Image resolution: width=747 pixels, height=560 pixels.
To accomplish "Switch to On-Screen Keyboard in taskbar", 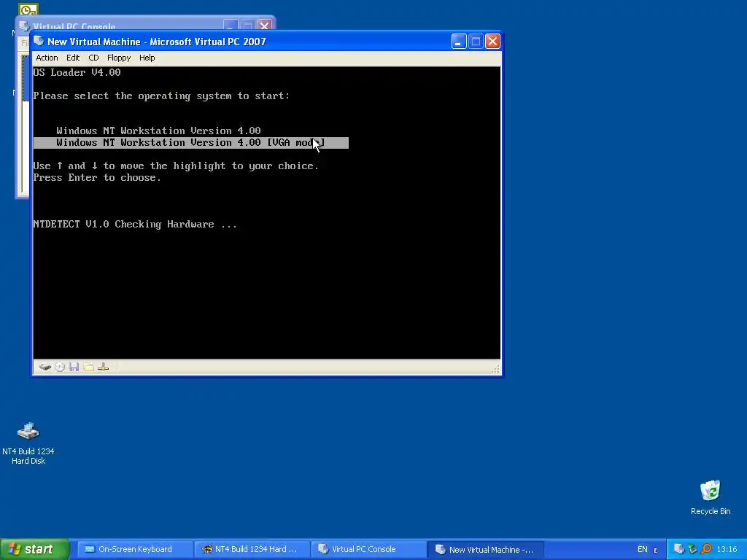I will click(135, 549).
